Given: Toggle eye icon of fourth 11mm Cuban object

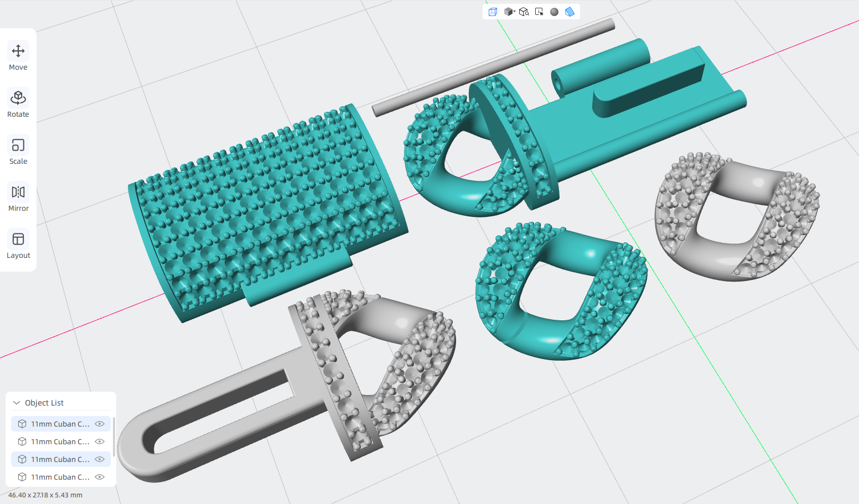Looking at the screenshot, I should (100, 477).
